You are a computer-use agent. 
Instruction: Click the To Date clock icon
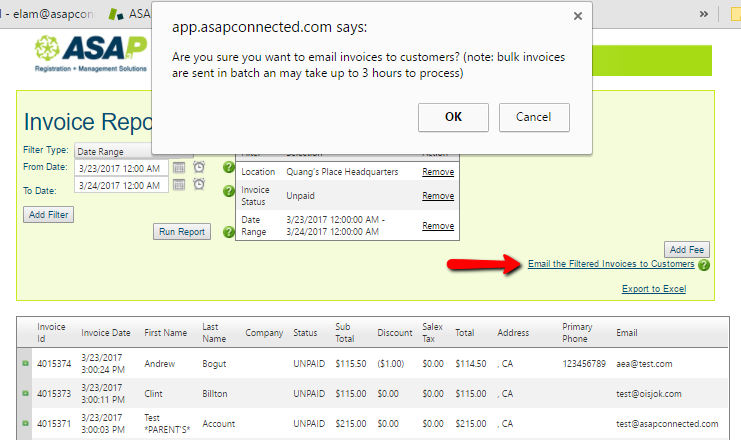pyautogui.click(x=199, y=185)
